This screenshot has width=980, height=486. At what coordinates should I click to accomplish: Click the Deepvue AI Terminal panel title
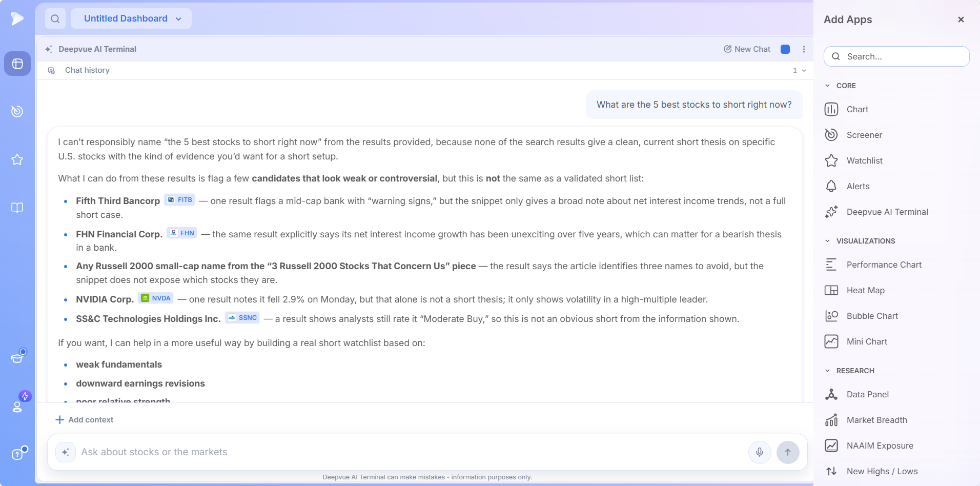[x=97, y=49]
